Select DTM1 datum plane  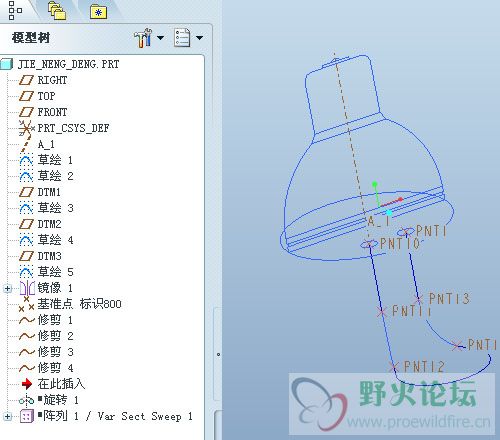pos(49,192)
